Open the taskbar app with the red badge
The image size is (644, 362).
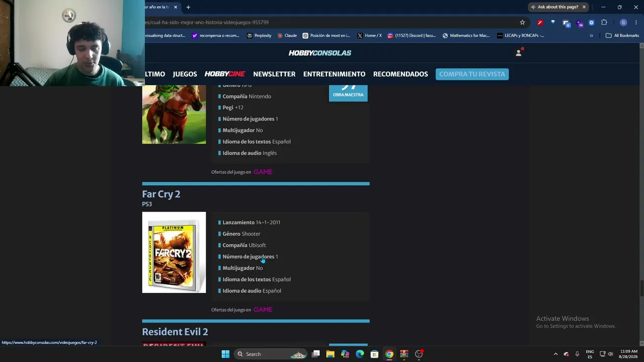point(419,354)
